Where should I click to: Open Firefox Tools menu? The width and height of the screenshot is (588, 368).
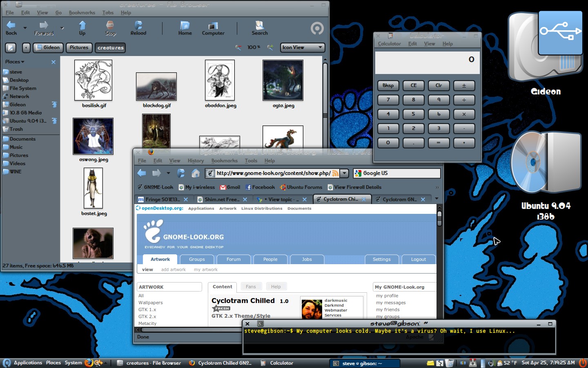251,161
